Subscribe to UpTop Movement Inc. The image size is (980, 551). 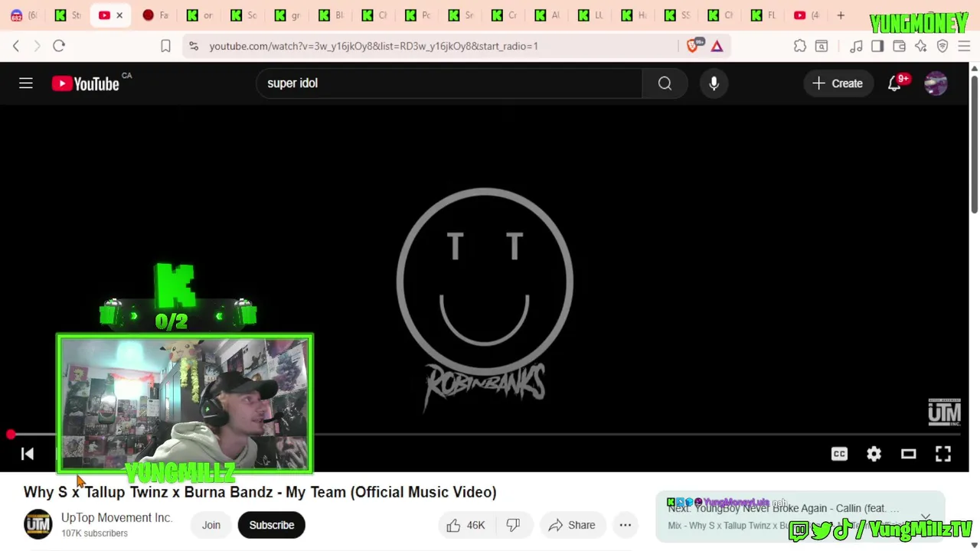pyautogui.click(x=271, y=525)
